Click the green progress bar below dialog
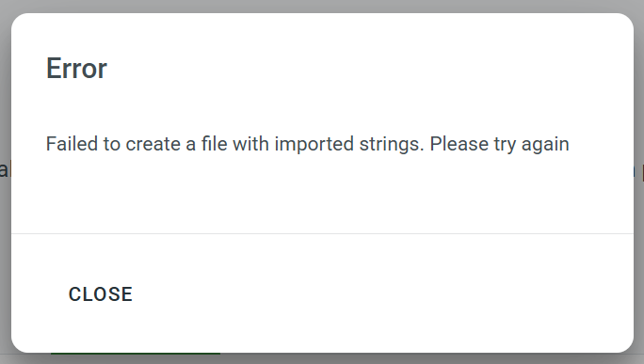 click(136, 354)
